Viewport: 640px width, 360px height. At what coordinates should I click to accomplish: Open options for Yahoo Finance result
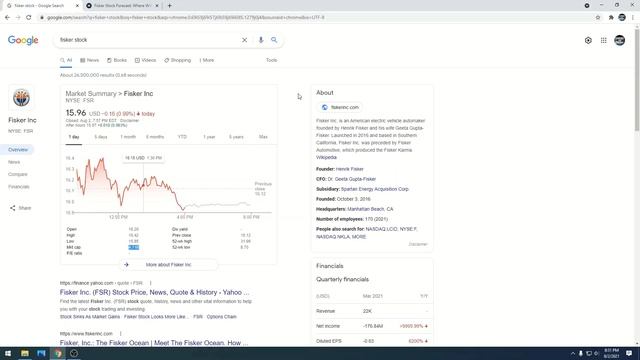tap(150, 283)
